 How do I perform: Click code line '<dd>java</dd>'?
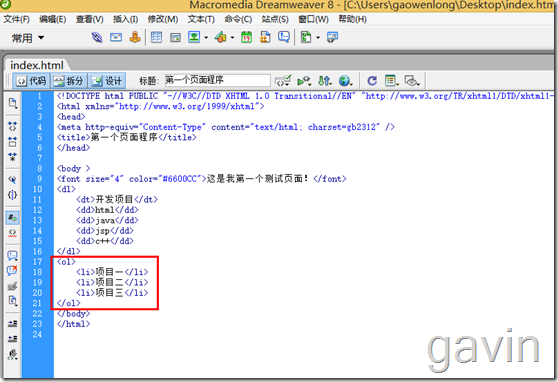107,220
